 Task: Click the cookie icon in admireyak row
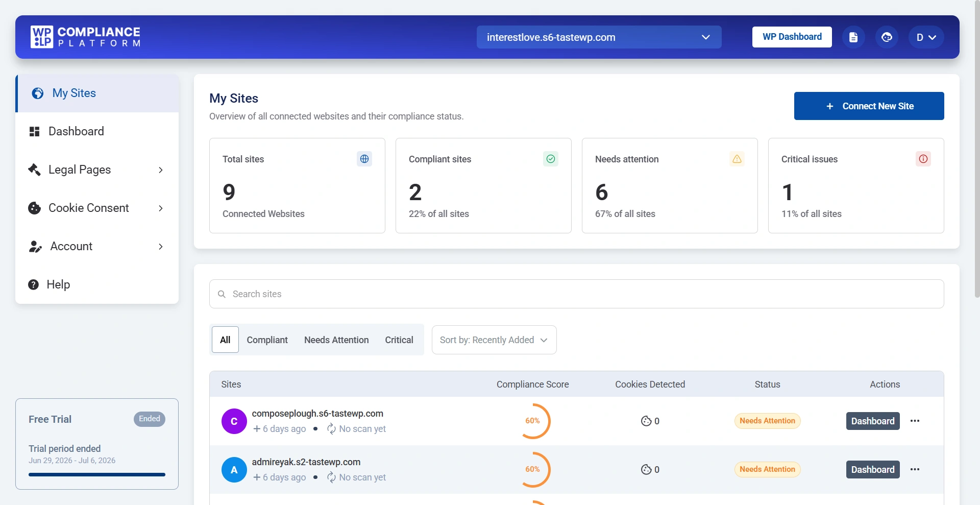tap(646, 470)
